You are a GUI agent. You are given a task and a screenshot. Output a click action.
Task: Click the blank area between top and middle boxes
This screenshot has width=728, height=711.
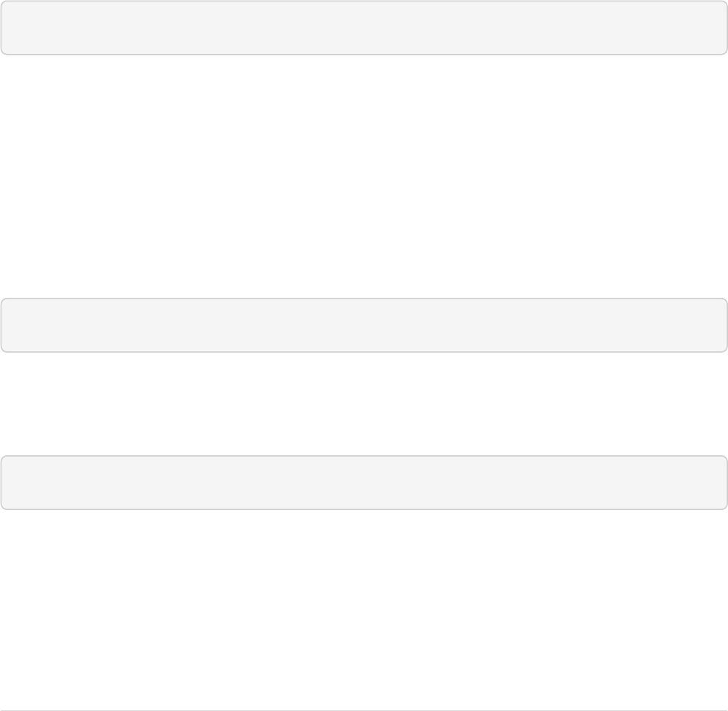tap(364, 176)
